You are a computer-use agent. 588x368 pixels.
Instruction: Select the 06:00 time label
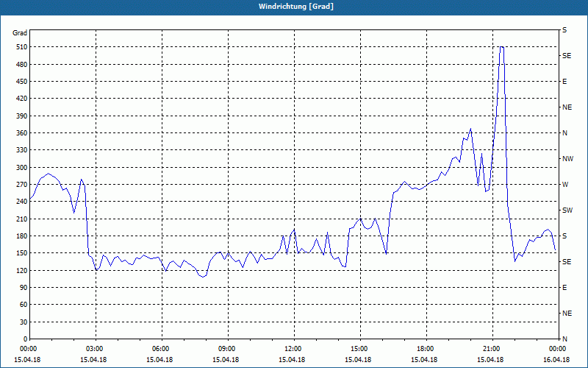(161, 349)
